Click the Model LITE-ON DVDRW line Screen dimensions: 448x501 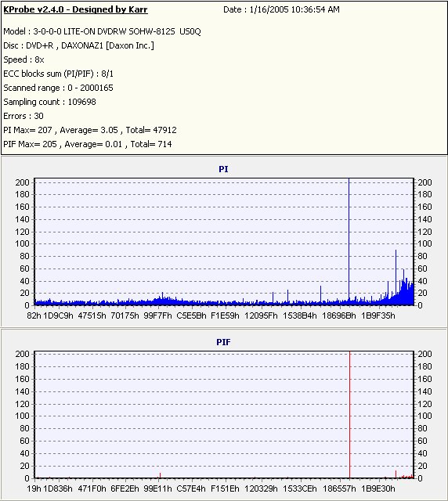tap(102, 31)
